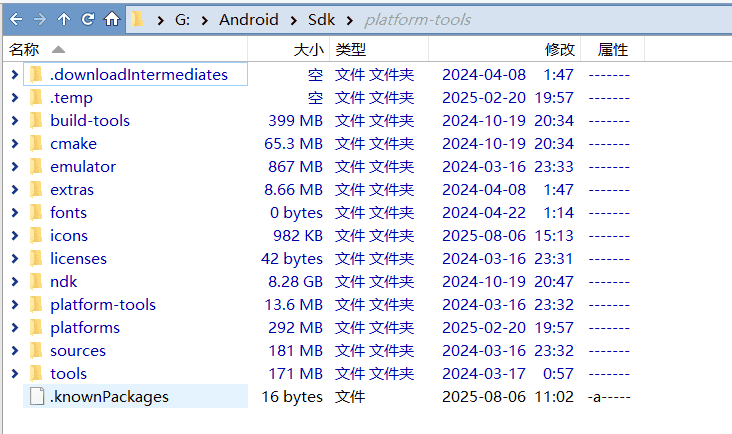
Task: Expand the extras folder chevron
Action: point(14,189)
